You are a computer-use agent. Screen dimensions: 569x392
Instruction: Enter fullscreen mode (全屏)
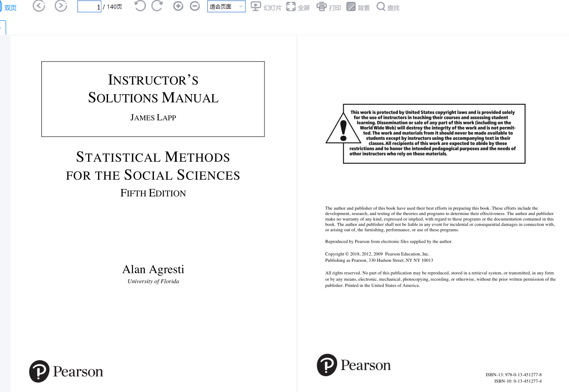(x=298, y=7)
